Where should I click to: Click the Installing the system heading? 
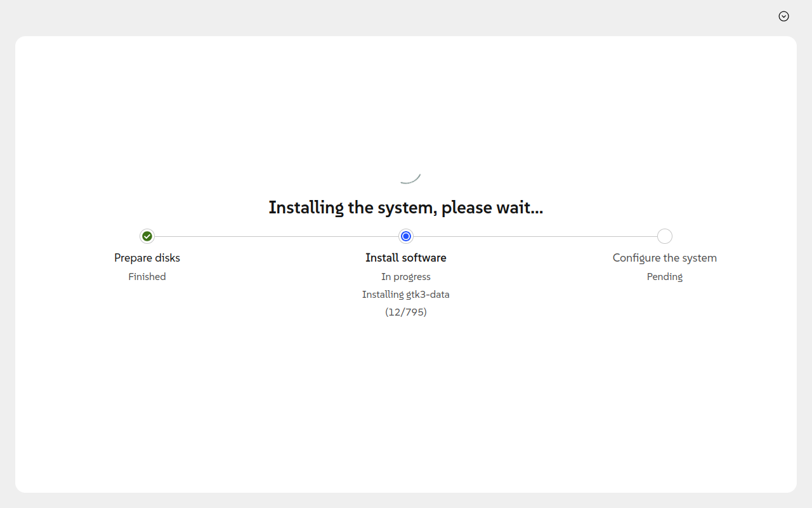pyautogui.click(x=406, y=208)
